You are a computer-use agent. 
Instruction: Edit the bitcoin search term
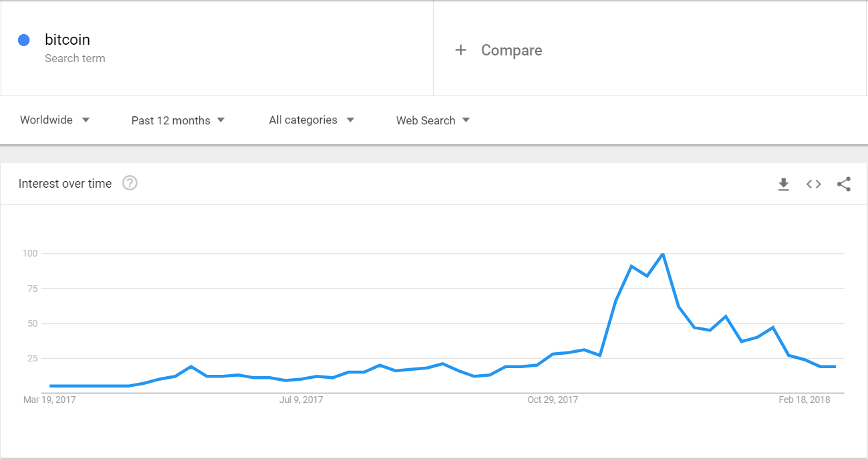(x=67, y=40)
